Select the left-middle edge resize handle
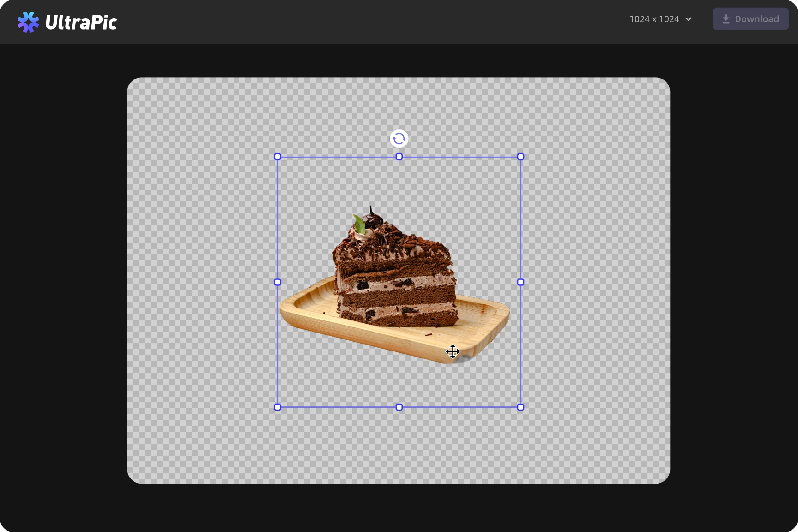This screenshot has width=798, height=532. click(x=278, y=282)
